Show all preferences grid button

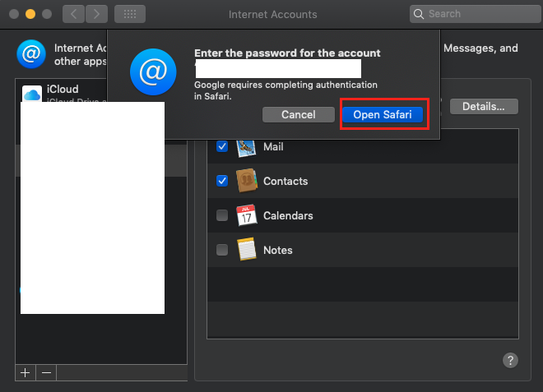point(130,14)
